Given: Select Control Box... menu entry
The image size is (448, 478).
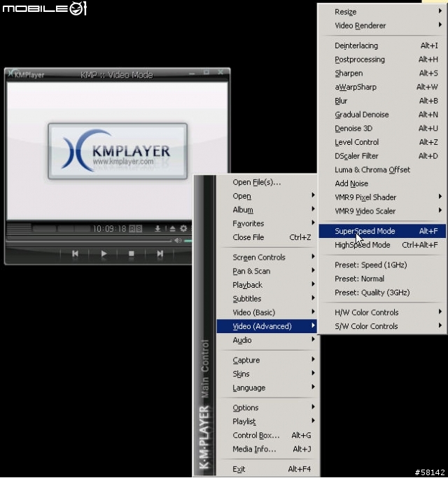Looking at the screenshot, I should [x=267, y=435].
